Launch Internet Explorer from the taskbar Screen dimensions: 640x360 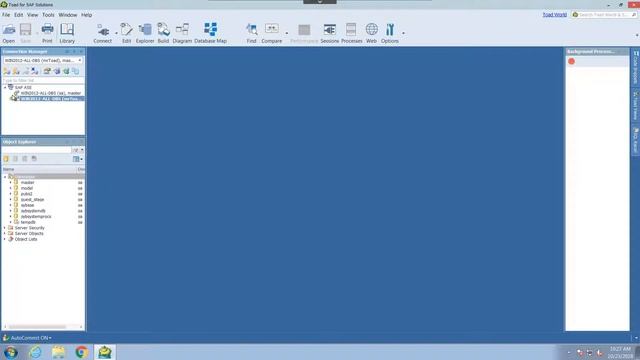click(35, 352)
